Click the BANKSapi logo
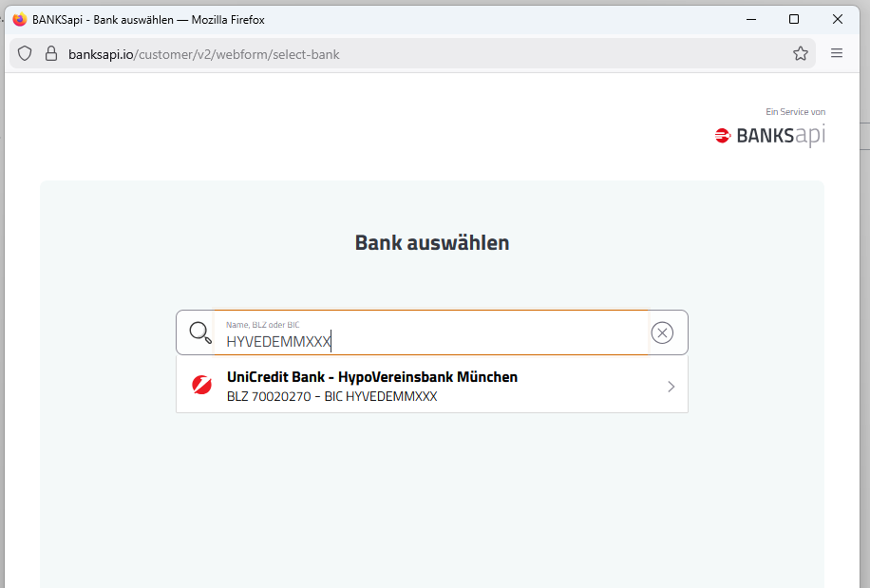Screen dimensions: 870x588 (770, 136)
